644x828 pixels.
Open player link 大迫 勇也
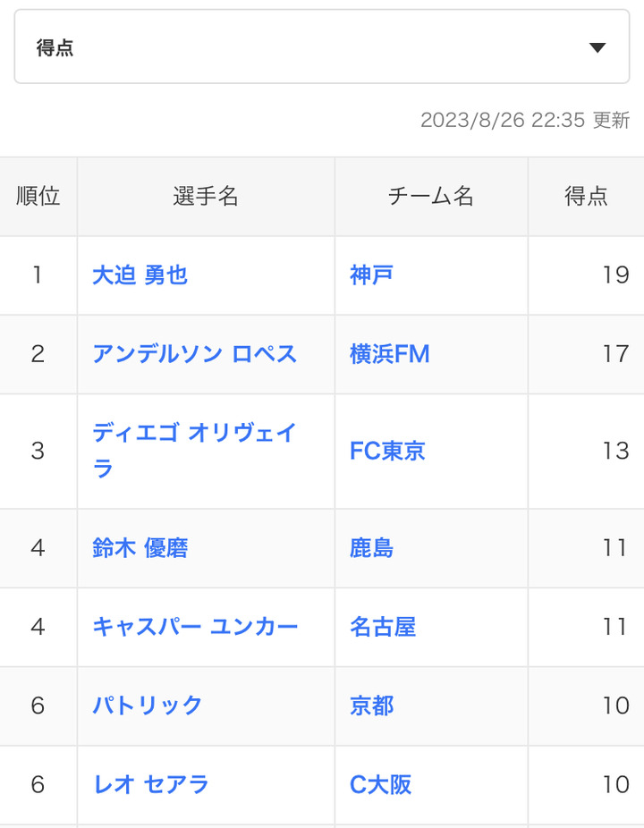tap(140, 275)
